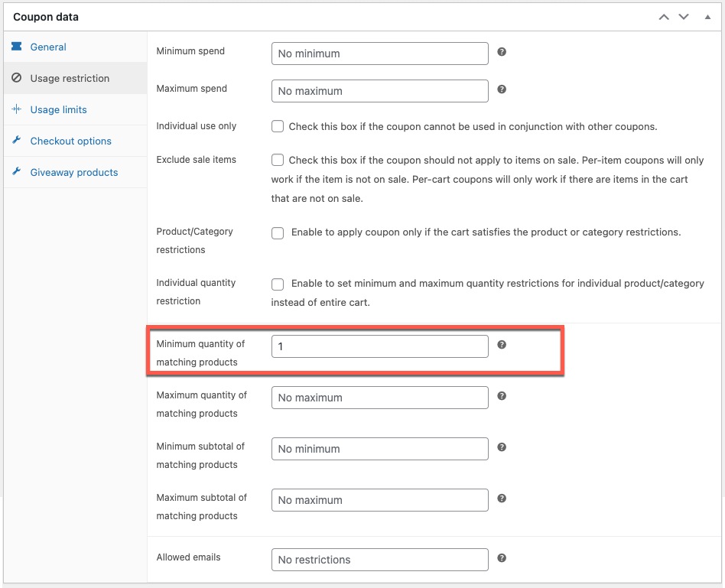Screen dimensions: 725x588
Task: Click the Minimum quantity of matching products field
Action: 379,346
